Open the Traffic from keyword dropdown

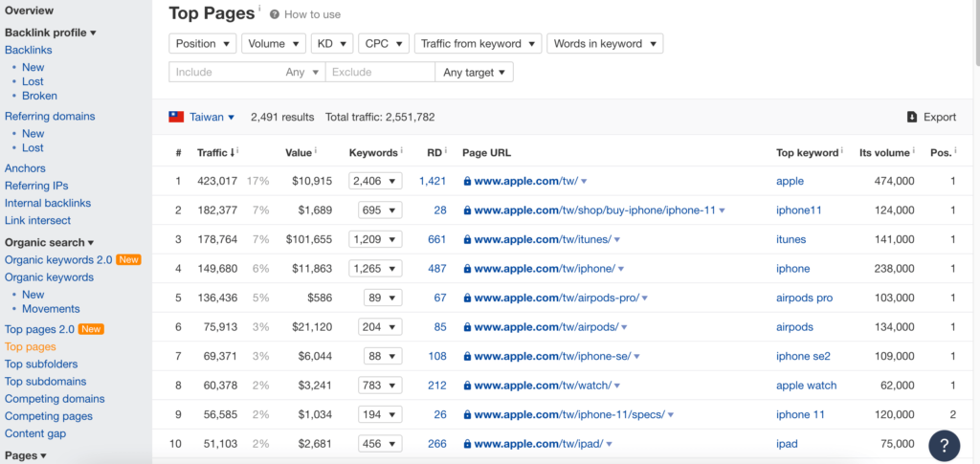(x=479, y=44)
